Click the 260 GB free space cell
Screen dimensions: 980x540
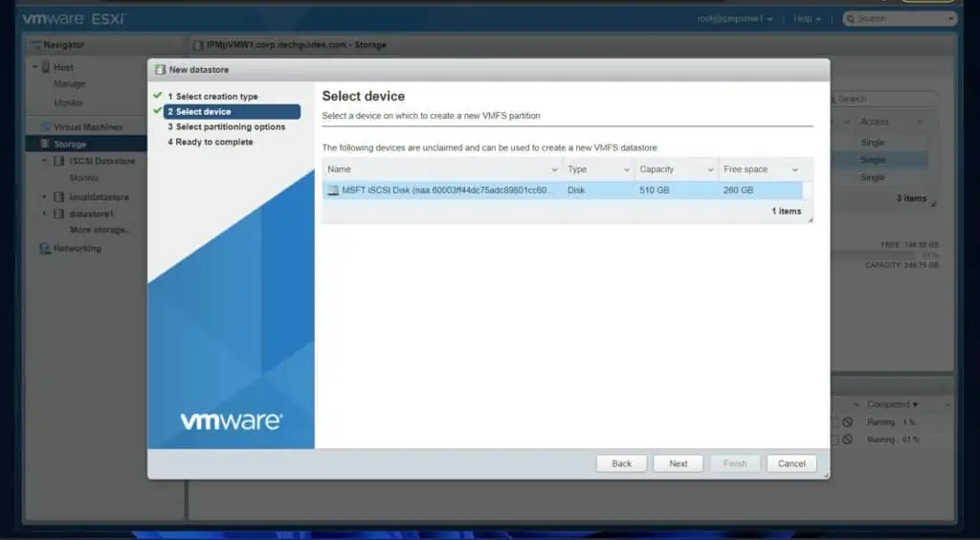click(x=738, y=190)
